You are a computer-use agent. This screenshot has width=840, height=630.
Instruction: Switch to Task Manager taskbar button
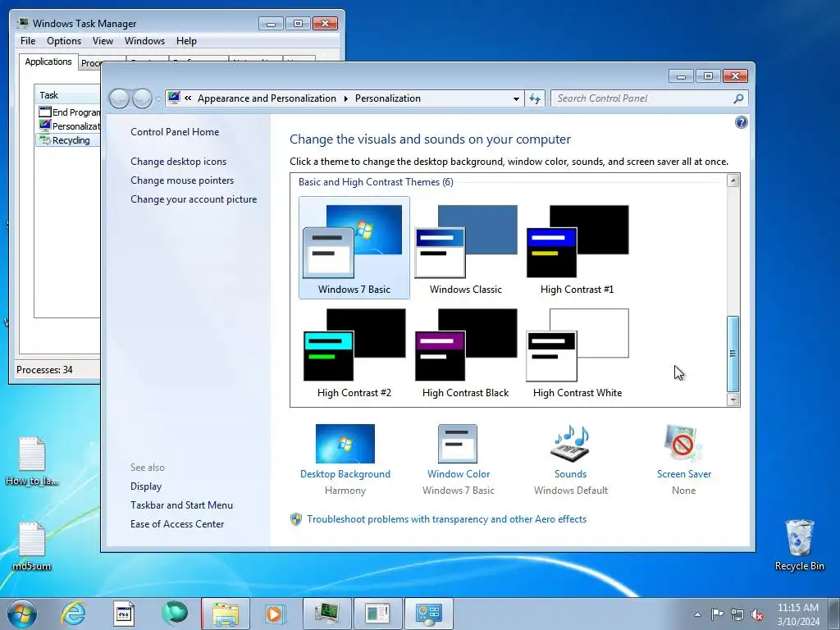(x=326, y=614)
